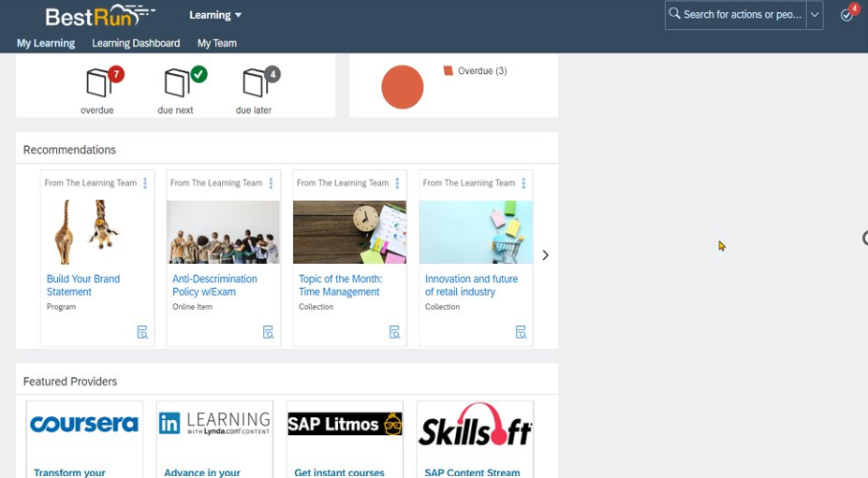View details icon on Build Your Brand card
The image size is (868, 478).
pyautogui.click(x=142, y=332)
